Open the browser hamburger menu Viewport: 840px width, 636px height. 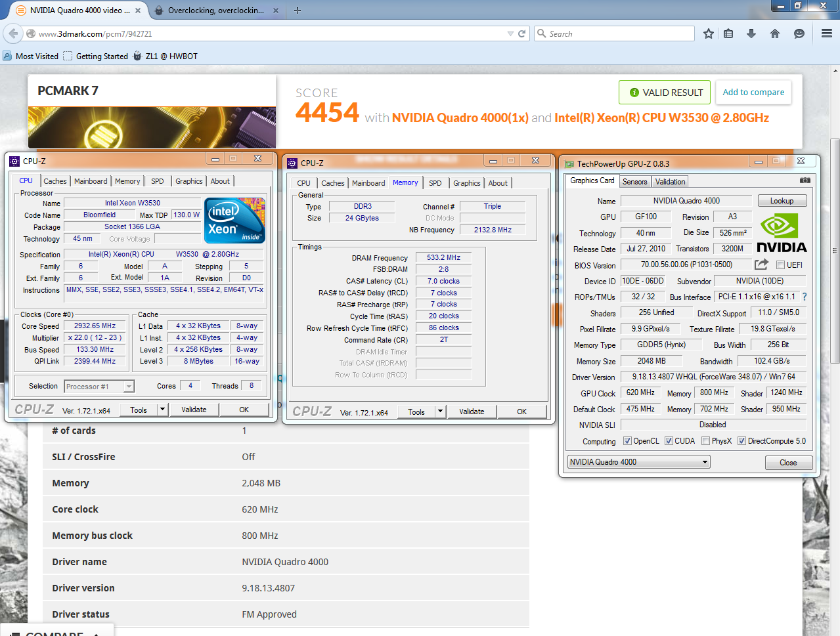click(827, 33)
